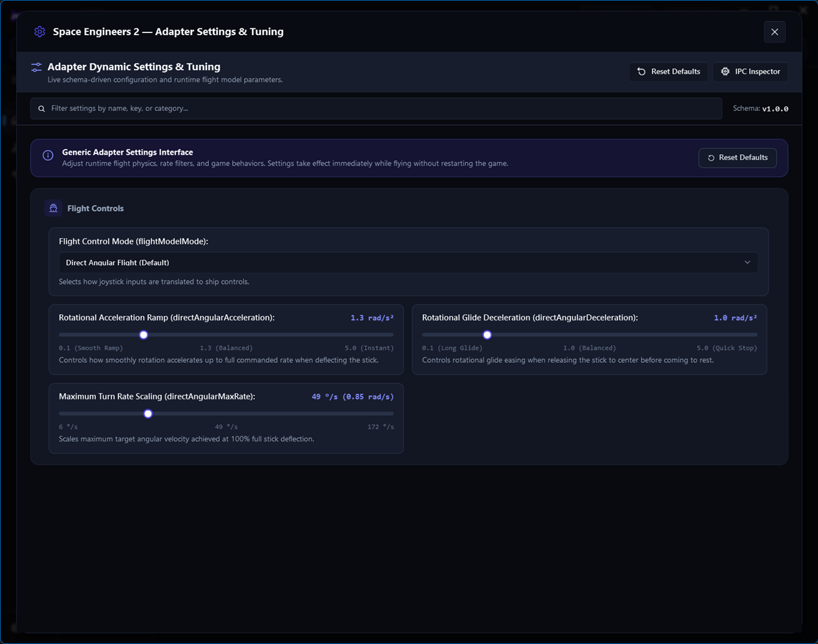
Task: Click the info icon in the Generic Adapter banner
Action: click(x=48, y=155)
